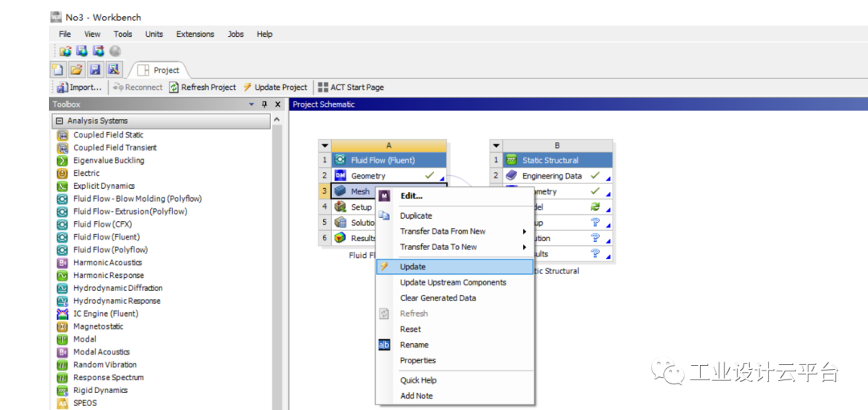Open system A header dropdown arrow
Image resolution: width=868 pixels, height=410 pixels.
[325, 146]
